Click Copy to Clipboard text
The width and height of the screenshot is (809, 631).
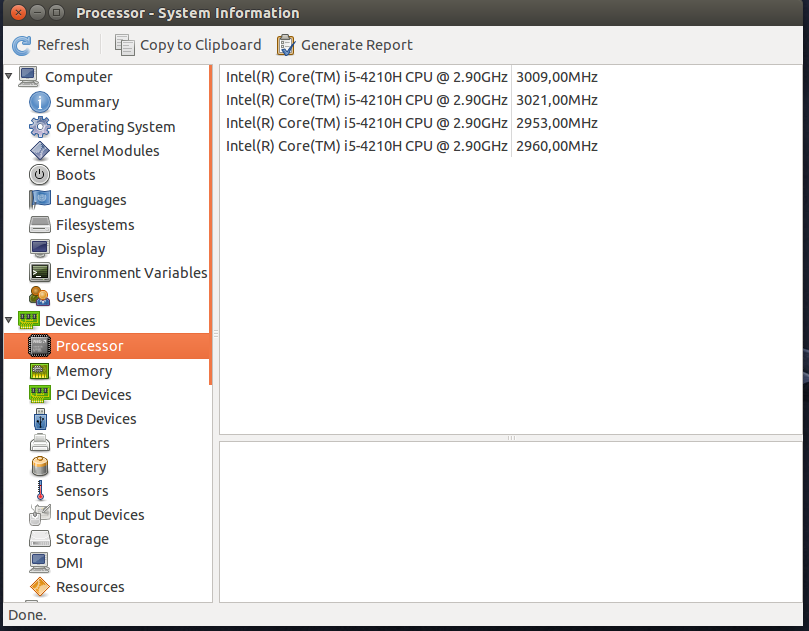click(201, 45)
